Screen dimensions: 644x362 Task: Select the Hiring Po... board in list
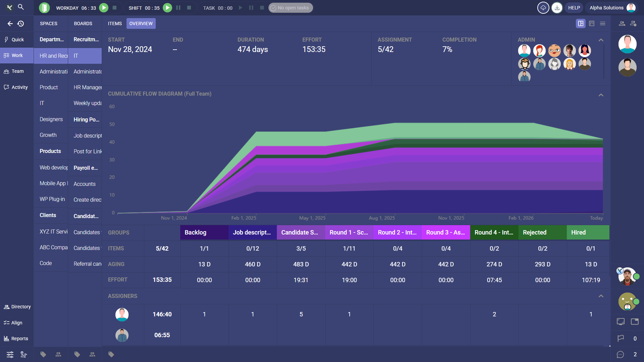(86, 120)
